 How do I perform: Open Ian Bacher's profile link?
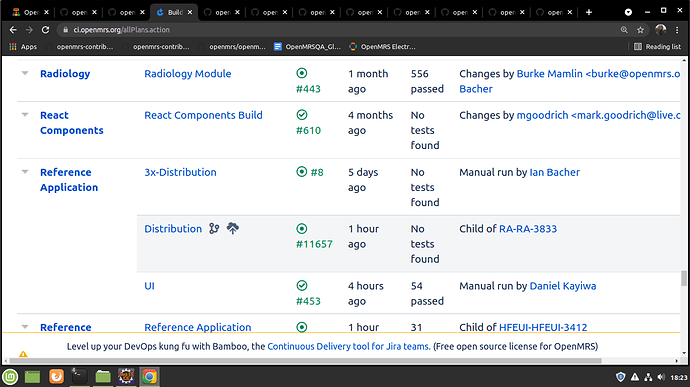point(554,172)
